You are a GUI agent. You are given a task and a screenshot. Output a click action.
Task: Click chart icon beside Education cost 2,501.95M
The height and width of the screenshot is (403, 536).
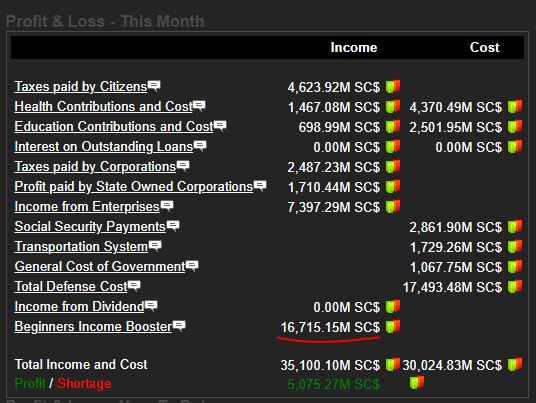(515, 126)
